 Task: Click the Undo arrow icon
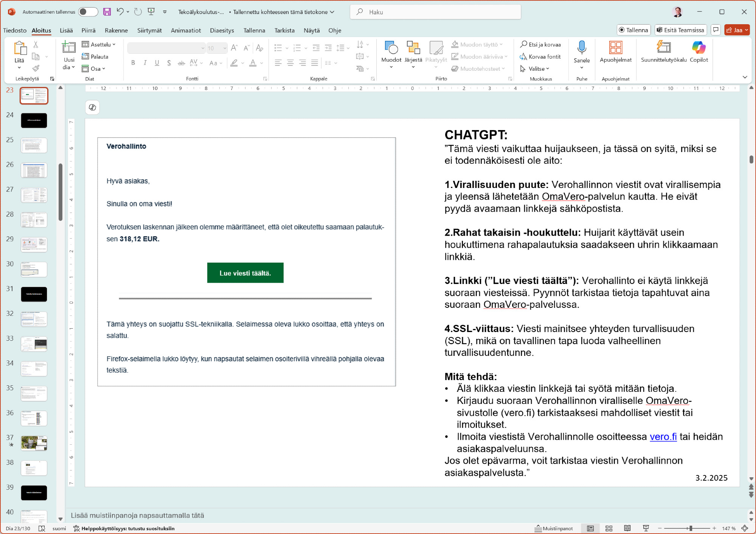[120, 12]
